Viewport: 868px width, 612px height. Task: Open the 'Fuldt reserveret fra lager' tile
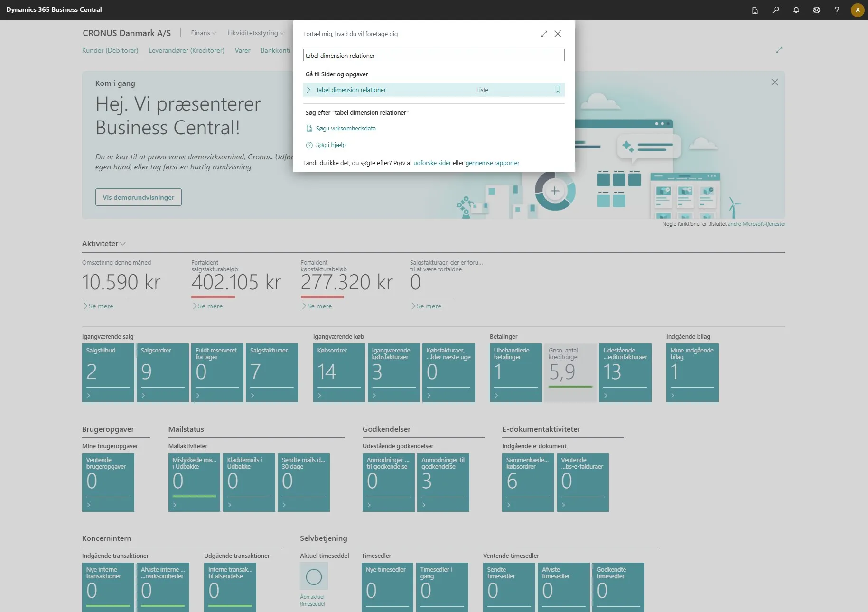217,373
